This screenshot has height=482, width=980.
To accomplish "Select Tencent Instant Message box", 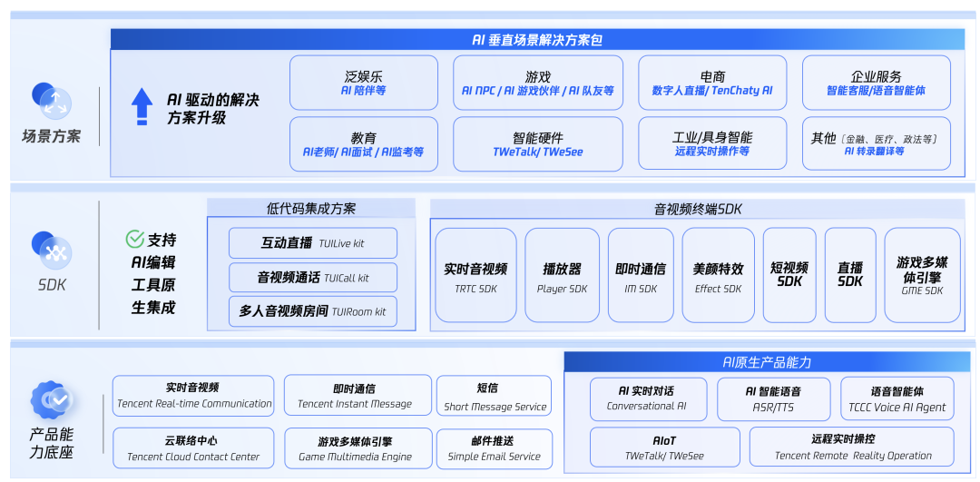I will 358,395.
